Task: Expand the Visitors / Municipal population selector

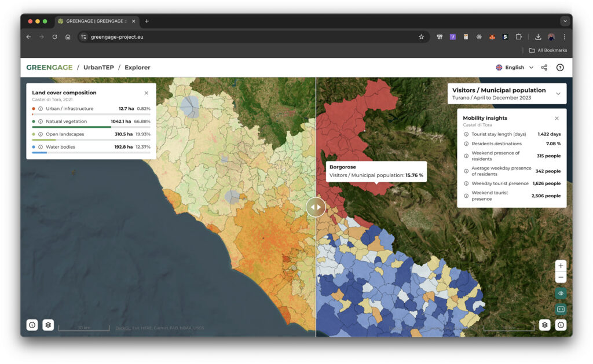Action: coord(558,93)
